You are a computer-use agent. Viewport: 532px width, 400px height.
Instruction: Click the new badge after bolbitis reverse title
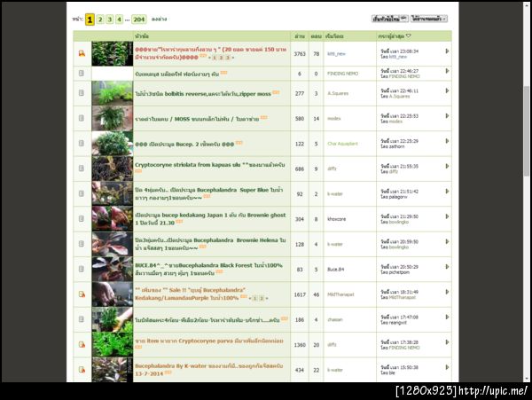pos(276,92)
